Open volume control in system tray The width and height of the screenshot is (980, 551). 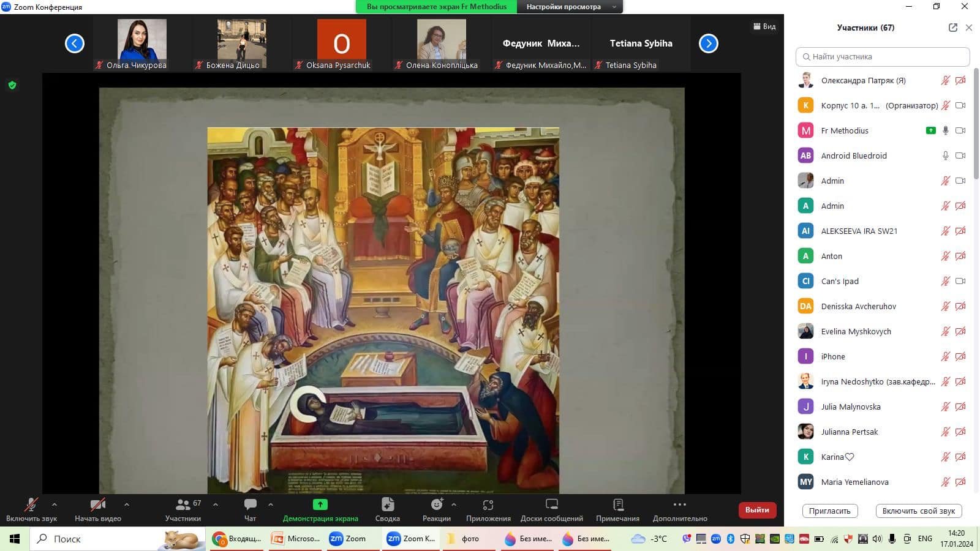click(x=877, y=539)
